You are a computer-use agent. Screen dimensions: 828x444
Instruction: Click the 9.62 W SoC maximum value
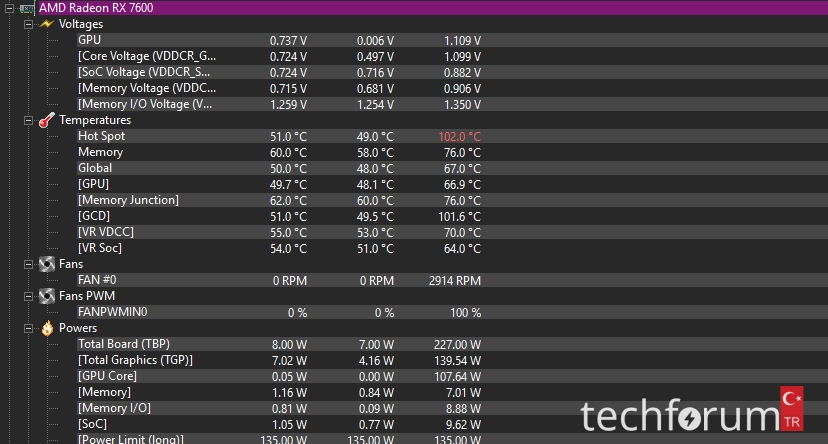(463, 424)
